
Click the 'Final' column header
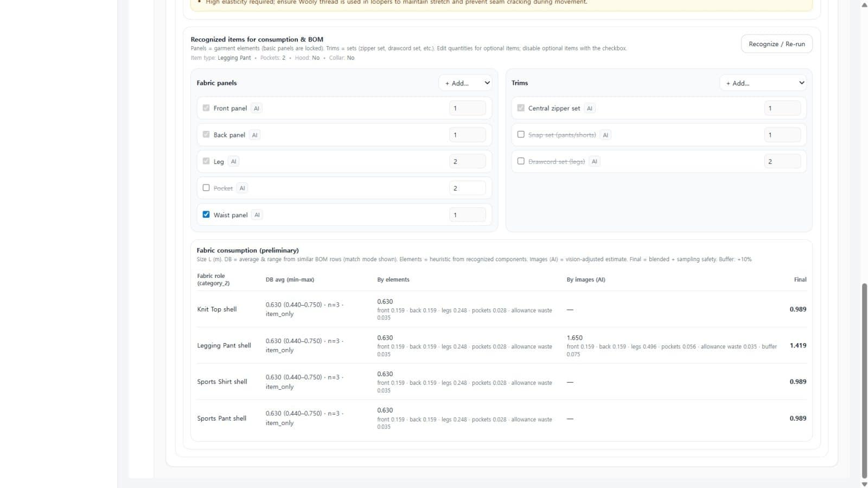pos(800,280)
